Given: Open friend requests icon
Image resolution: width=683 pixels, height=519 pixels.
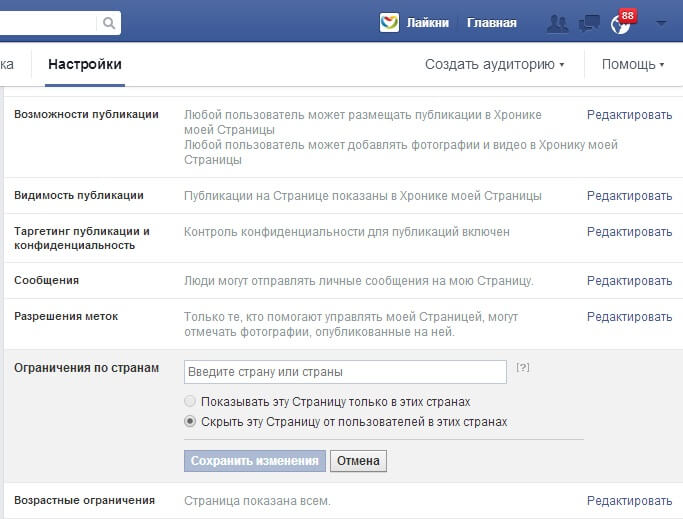Looking at the screenshot, I should tap(557, 22).
